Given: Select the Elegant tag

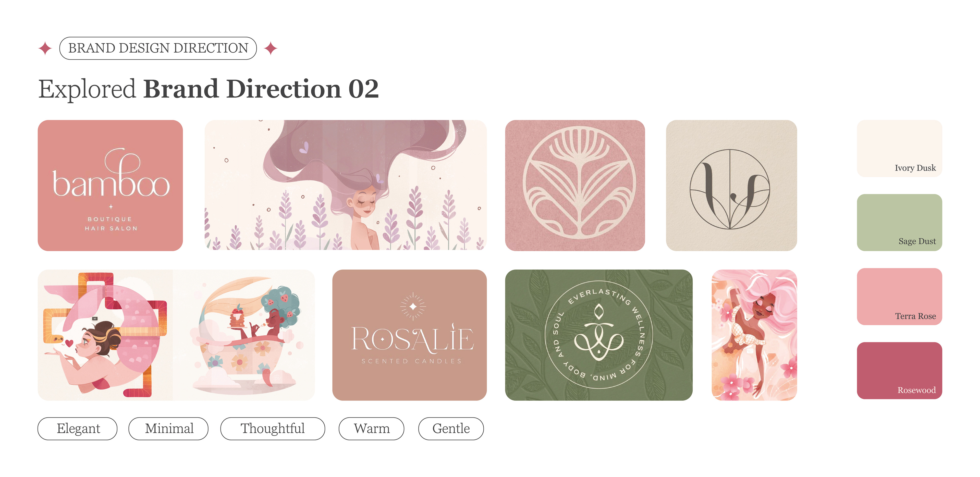Looking at the screenshot, I should click(x=77, y=429).
